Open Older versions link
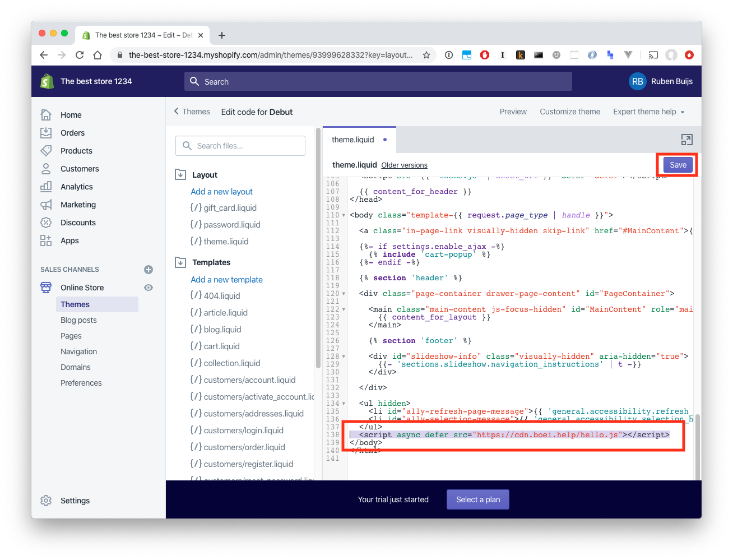Screen dimensions: 733x560 (404, 165)
